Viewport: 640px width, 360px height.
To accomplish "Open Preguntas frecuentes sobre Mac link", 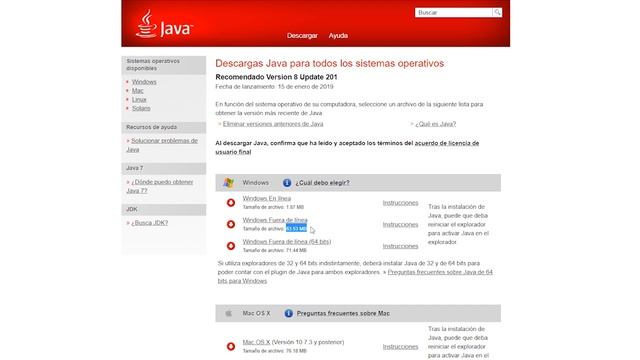I will pyautogui.click(x=343, y=313).
